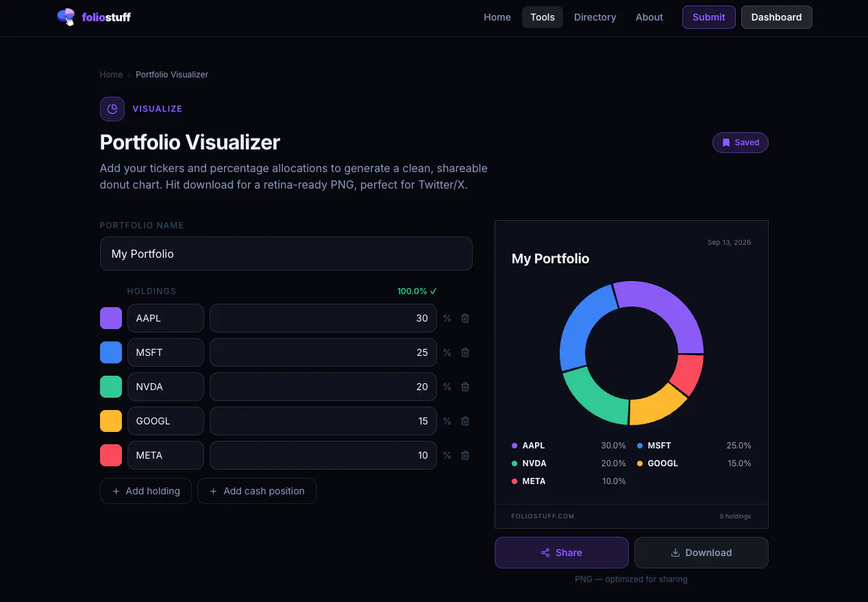This screenshot has width=868, height=602.
Task: Open the Home nav item
Action: [x=497, y=17]
